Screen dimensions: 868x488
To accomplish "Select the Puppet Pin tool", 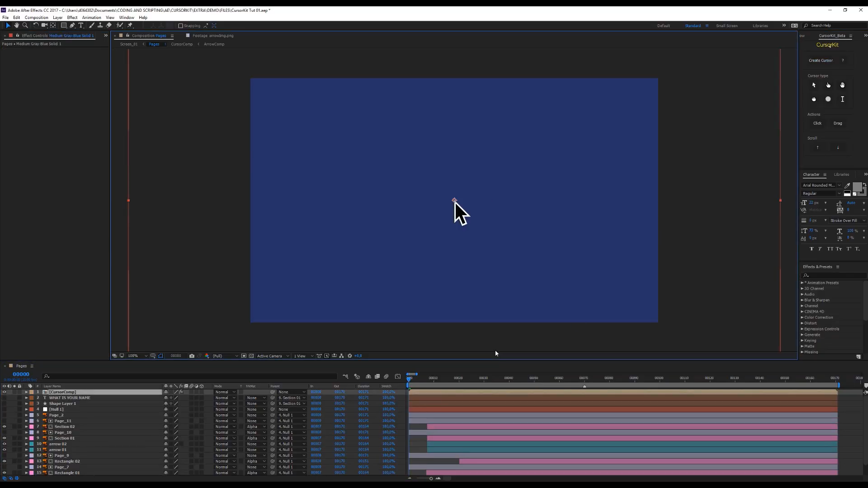I will [130, 25].
